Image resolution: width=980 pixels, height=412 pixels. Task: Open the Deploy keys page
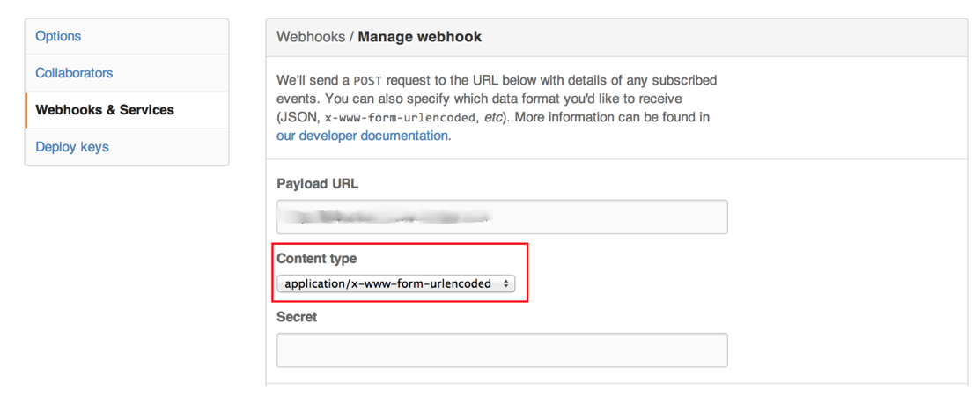tap(72, 147)
